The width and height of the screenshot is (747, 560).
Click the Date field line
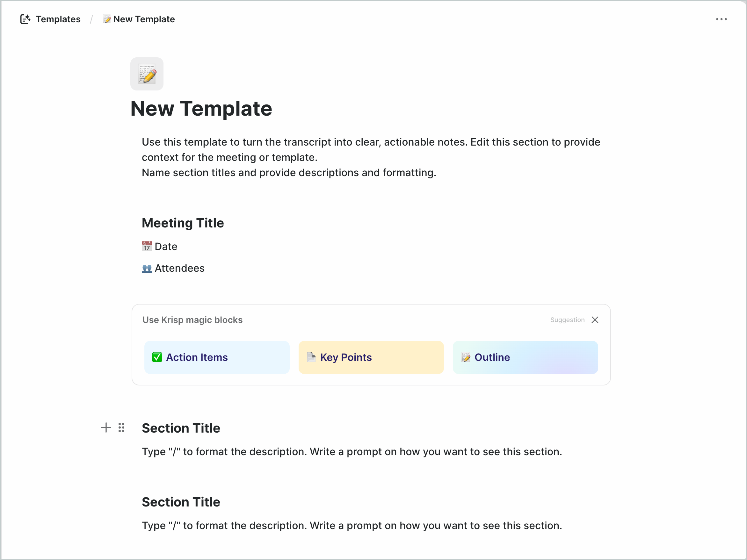(166, 247)
